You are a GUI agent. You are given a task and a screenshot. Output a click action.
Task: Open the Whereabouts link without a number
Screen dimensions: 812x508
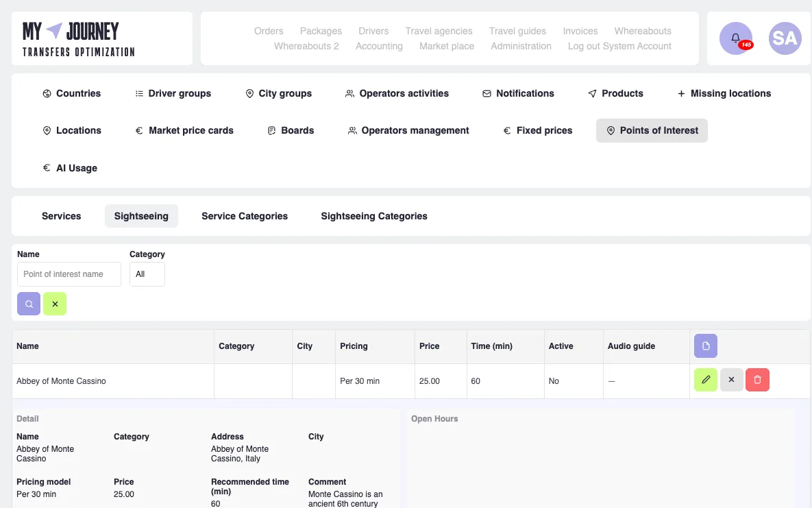click(643, 31)
